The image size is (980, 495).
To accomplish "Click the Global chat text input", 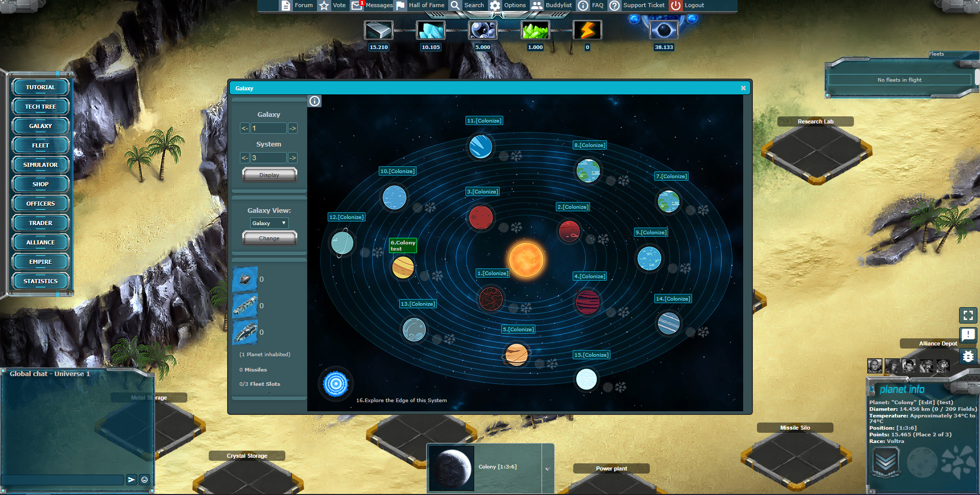I will pyautogui.click(x=62, y=480).
